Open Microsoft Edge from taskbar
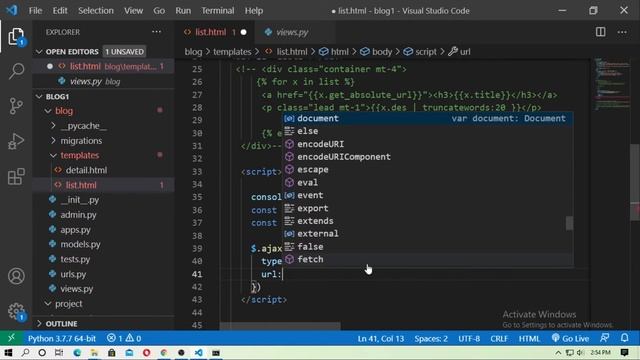This screenshot has height=360, width=640. click(x=77, y=353)
